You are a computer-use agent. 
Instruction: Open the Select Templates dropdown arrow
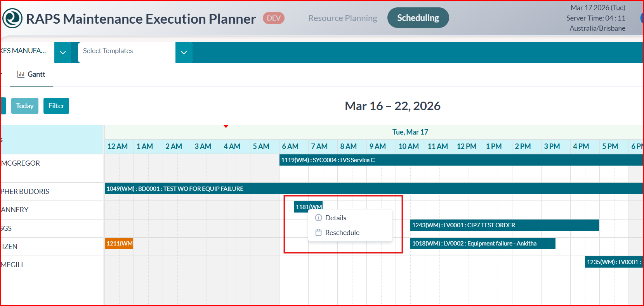point(184,52)
